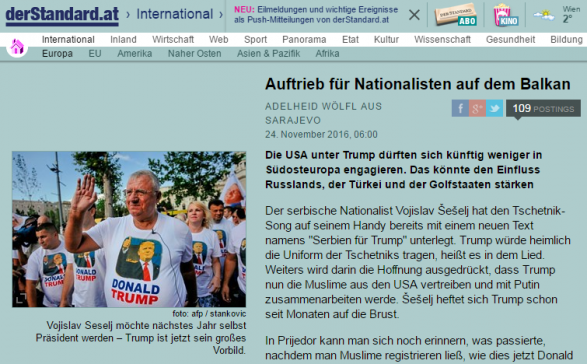Open the KINO popcorn icon
Image resolution: width=587 pixels, height=364 pixels.
[505, 15]
